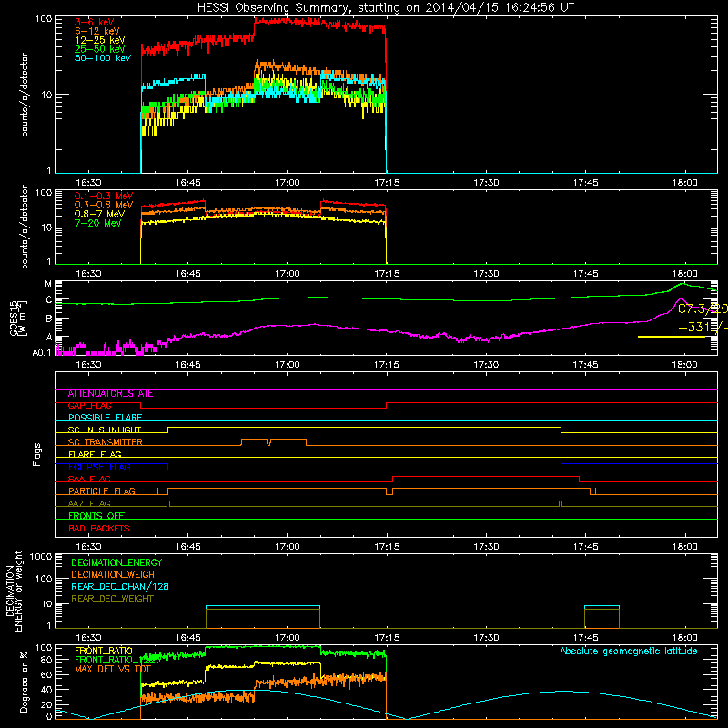The height and width of the screenshot is (728, 728).
Task: Select the PARTICLE_FLAG label
Action: (102, 491)
